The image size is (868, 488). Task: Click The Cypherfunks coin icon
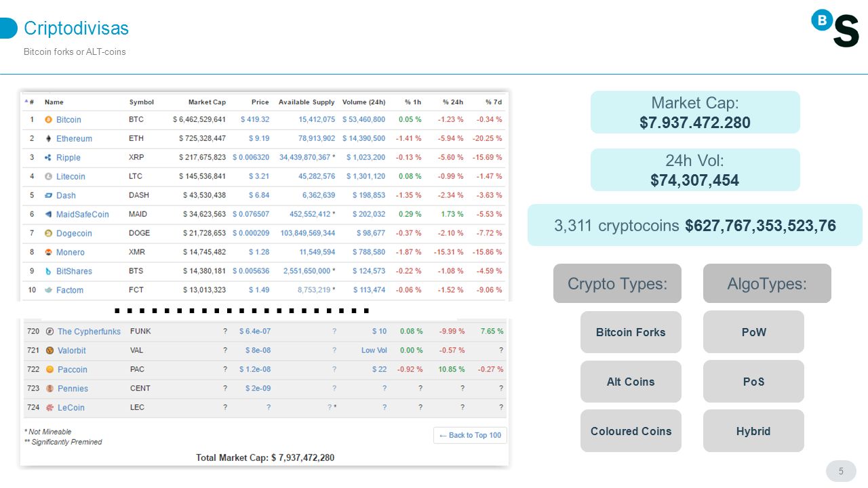coord(50,331)
